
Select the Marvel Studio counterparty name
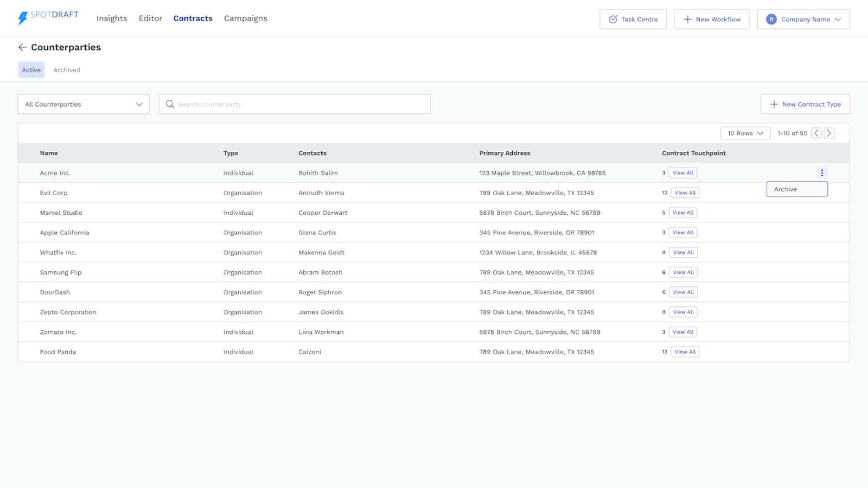[x=61, y=213]
